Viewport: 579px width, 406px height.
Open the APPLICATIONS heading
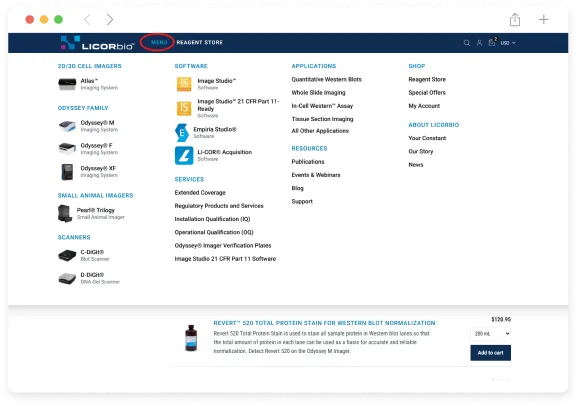tap(314, 66)
